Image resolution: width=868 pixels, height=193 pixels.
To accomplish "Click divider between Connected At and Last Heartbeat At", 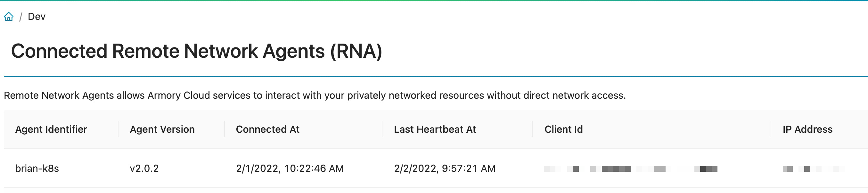I will 382,129.
